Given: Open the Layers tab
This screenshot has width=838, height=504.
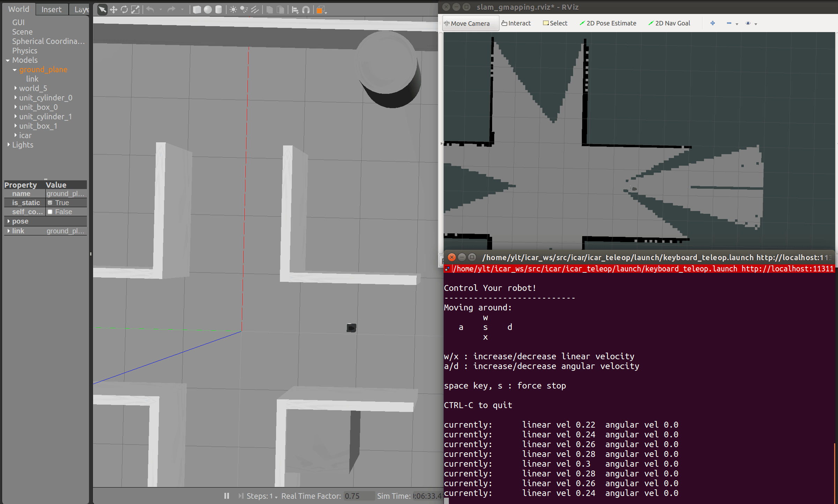Looking at the screenshot, I should 80,9.
